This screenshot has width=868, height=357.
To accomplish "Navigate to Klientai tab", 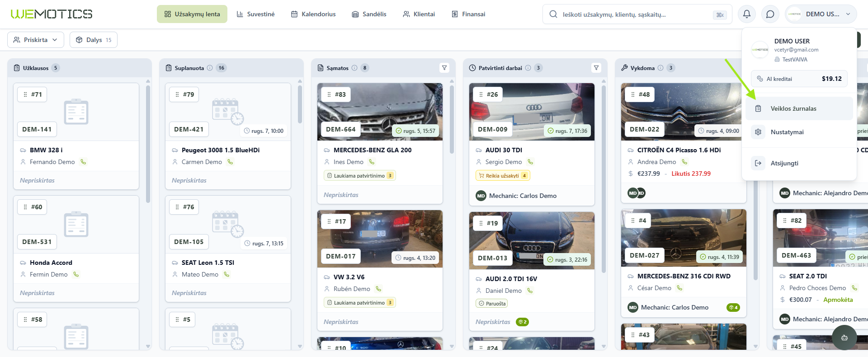I will point(419,14).
